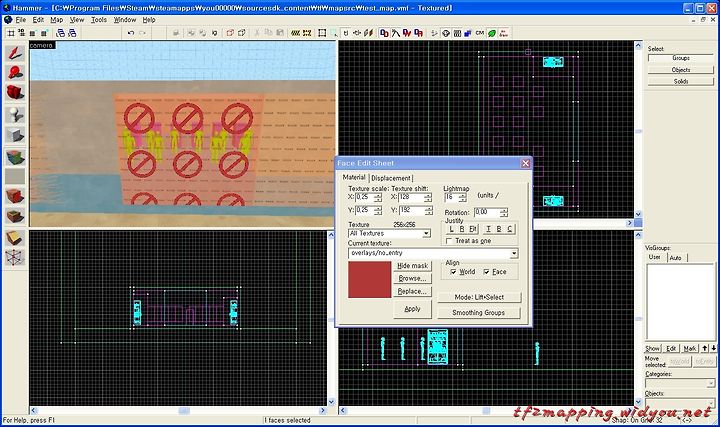Toggle the cordon striped toolbar icon
Screen dimensions: 720x427
295,33
